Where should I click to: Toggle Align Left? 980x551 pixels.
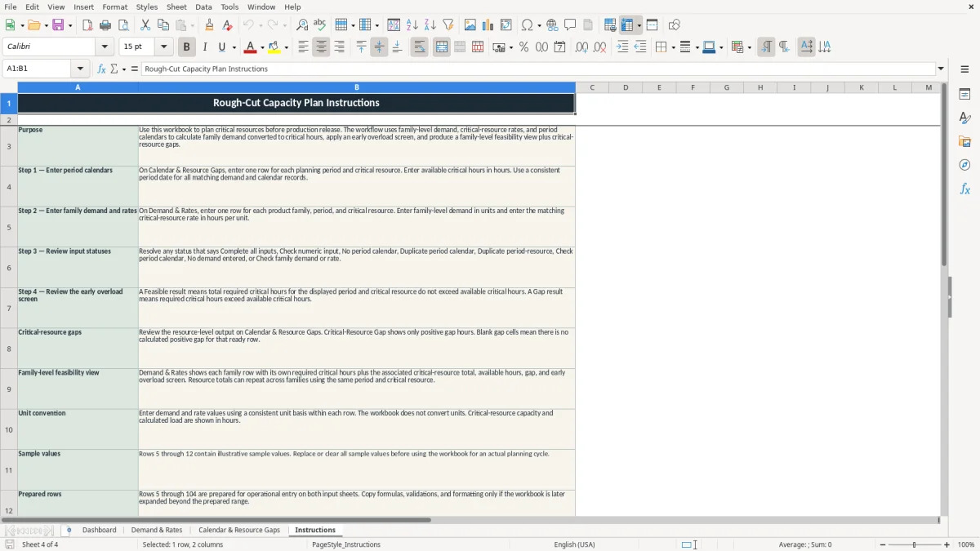click(303, 47)
